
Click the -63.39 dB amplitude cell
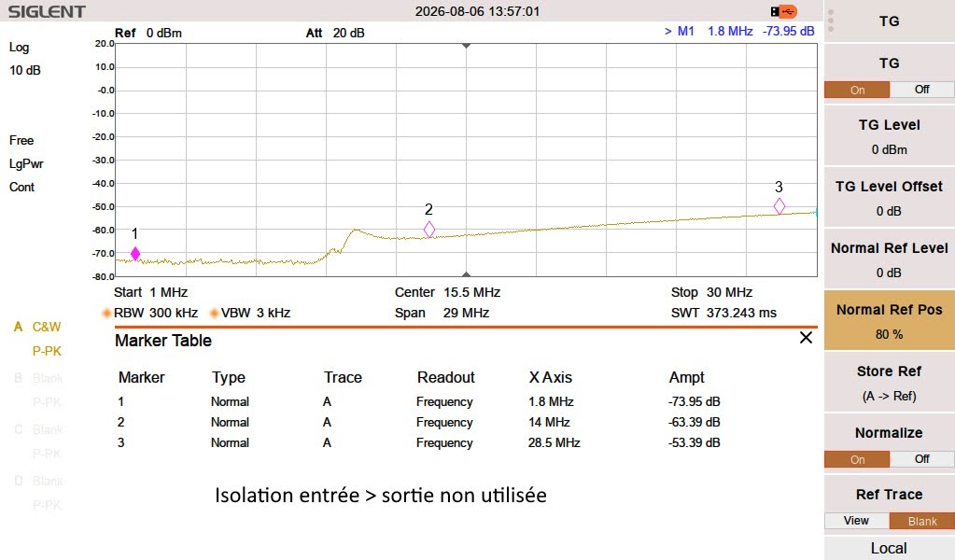click(x=694, y=423)
